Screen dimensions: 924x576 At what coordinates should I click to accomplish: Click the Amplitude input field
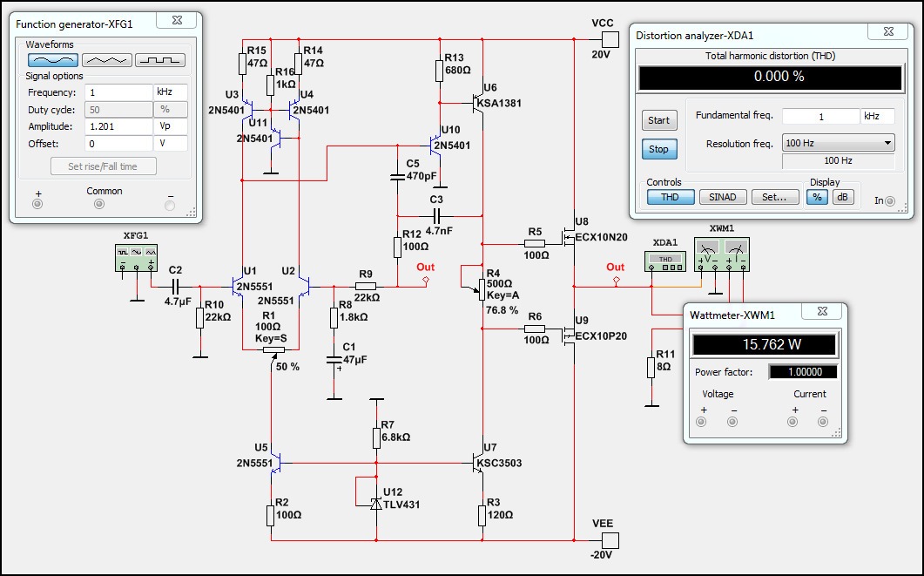point(119,126)
